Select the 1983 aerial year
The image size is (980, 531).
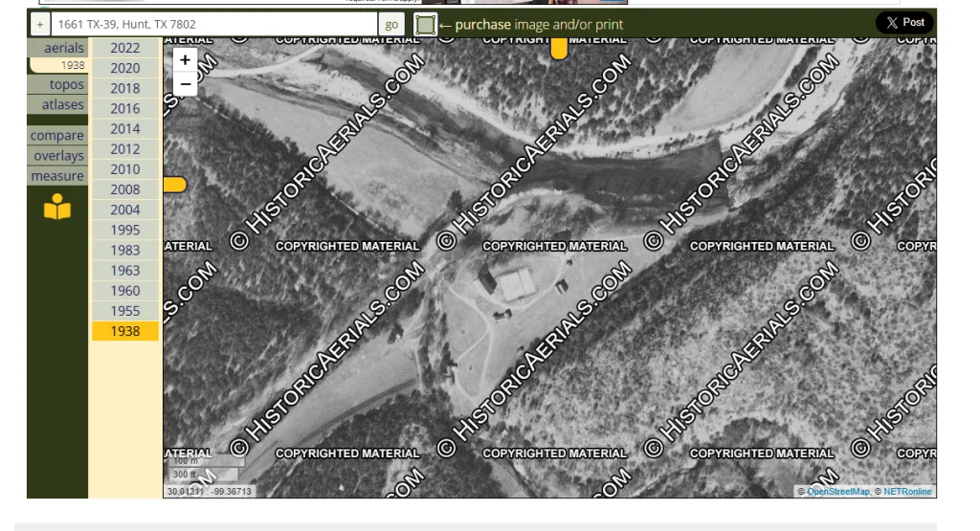point(125,250)
